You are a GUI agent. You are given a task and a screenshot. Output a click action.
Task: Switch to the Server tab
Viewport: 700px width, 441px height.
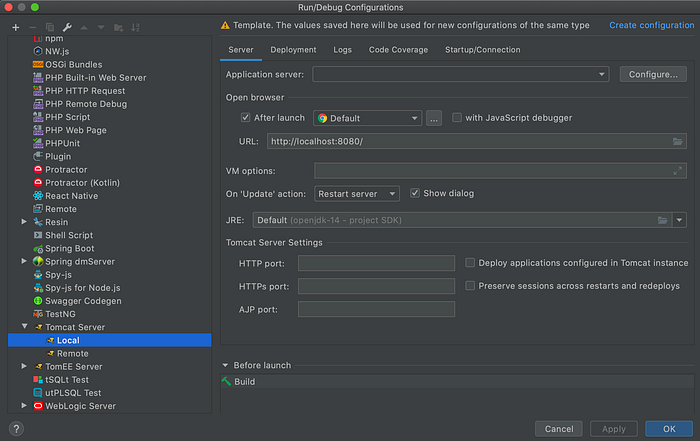pyautogui.click(x=241, y=50)
